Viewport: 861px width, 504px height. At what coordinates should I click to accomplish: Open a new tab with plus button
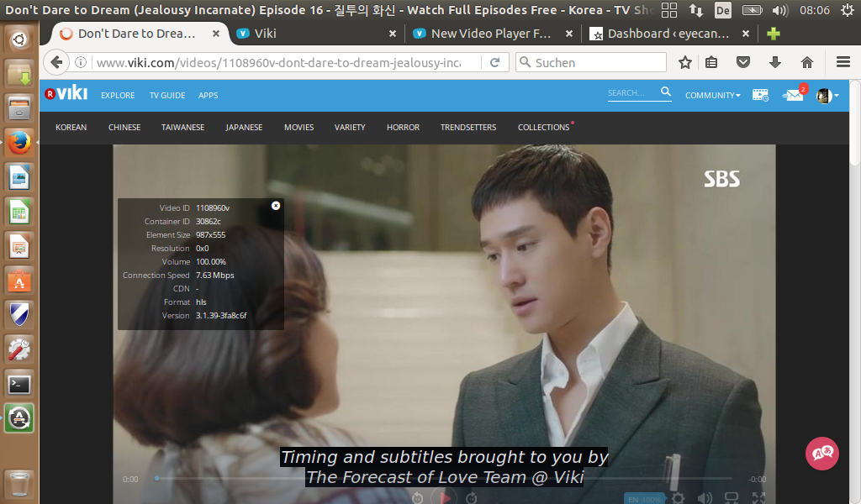774,34
